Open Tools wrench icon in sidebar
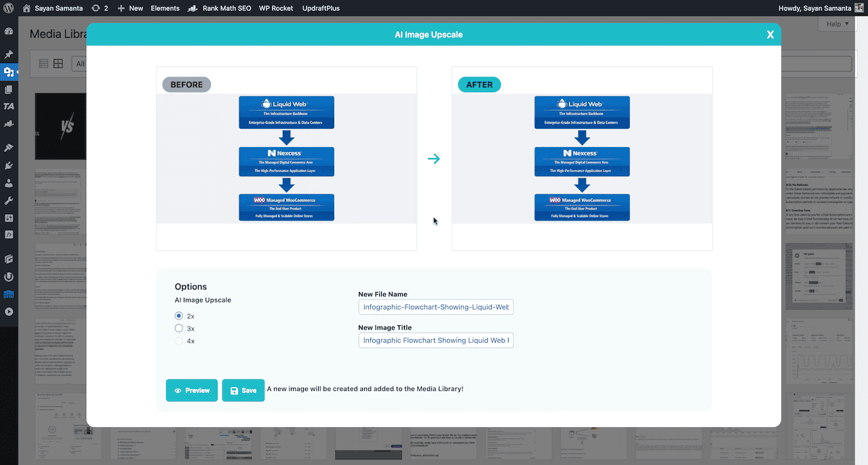The width and height of the screenshot is (868, 465). click(9, 201)
